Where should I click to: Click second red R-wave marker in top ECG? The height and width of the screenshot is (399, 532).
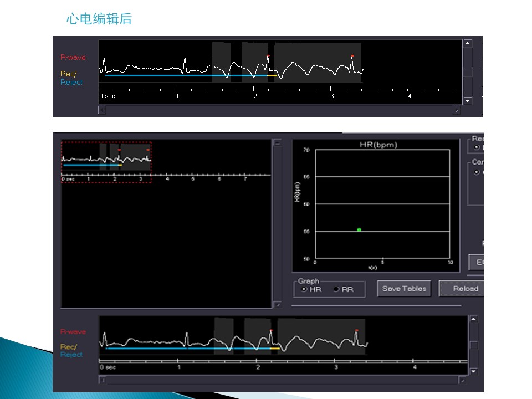tap(352, 55)
